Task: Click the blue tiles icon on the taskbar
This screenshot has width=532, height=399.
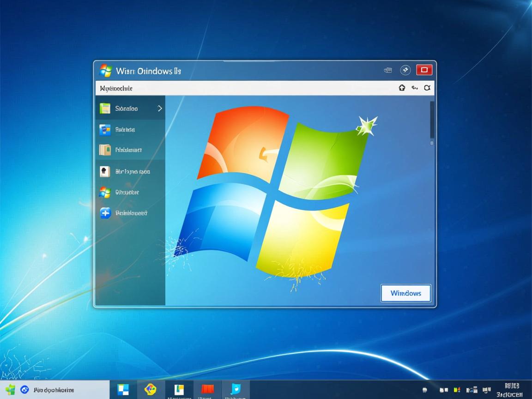Action: [123, 390]
